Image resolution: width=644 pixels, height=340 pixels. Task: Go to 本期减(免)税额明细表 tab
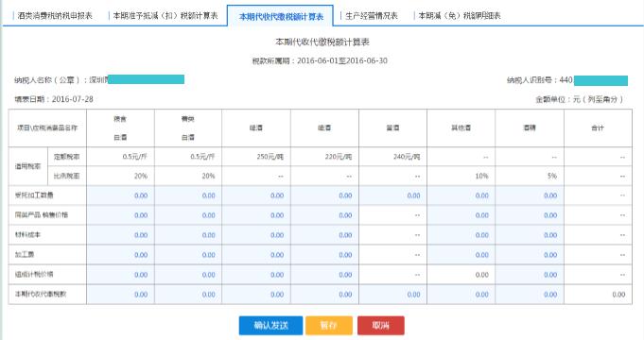[x=460, y=16]
